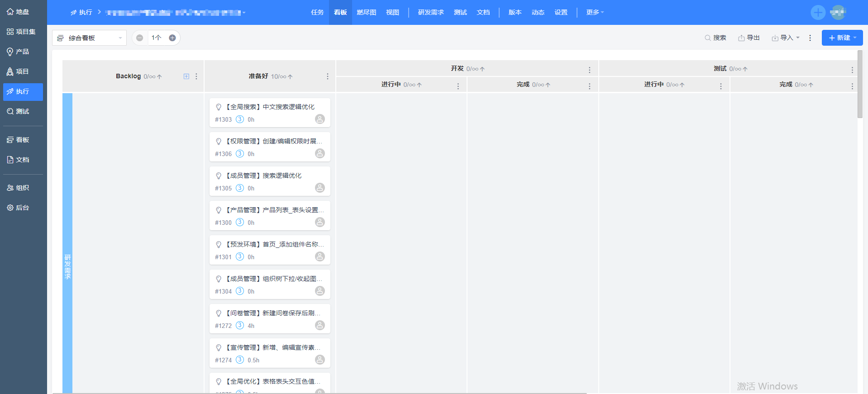Screen dimensions: 868x394
Task: Click the round blue plus icon in header
Action: (818, 12)
